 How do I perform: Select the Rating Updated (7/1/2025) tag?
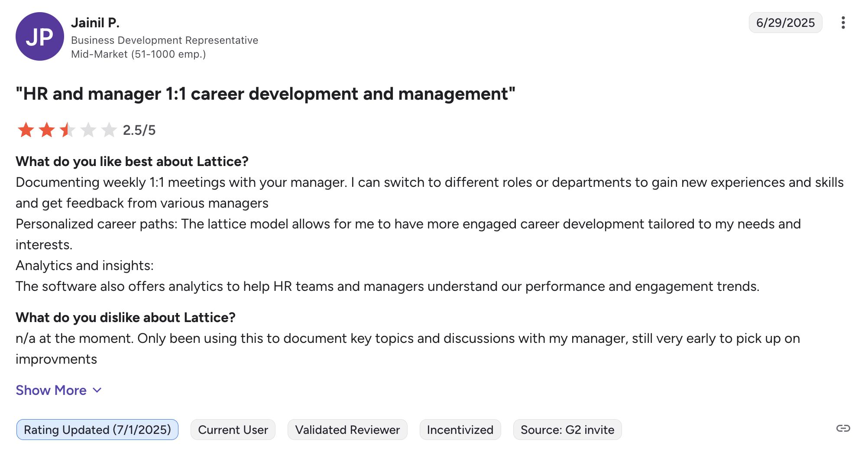(97, 430)
